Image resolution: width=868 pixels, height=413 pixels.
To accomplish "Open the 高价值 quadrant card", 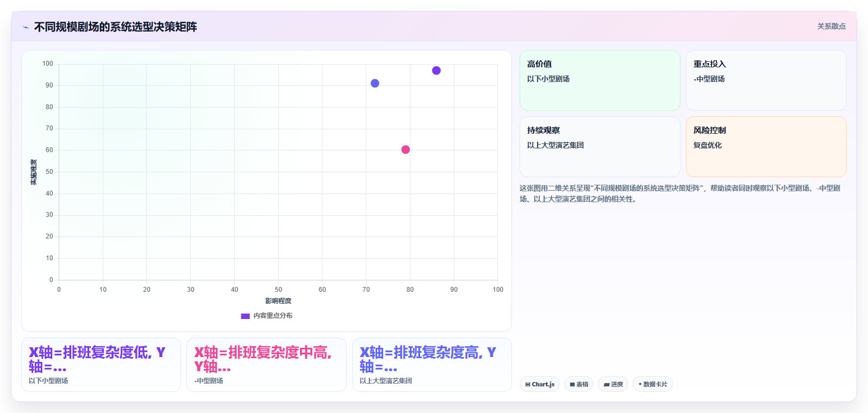I will click(600, 80).
